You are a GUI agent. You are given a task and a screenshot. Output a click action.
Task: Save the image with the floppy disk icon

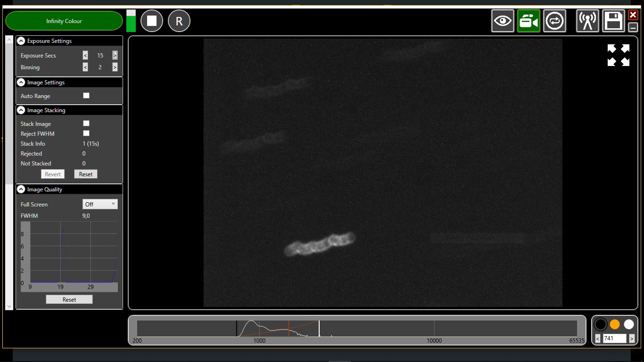[x=613, y=21]
